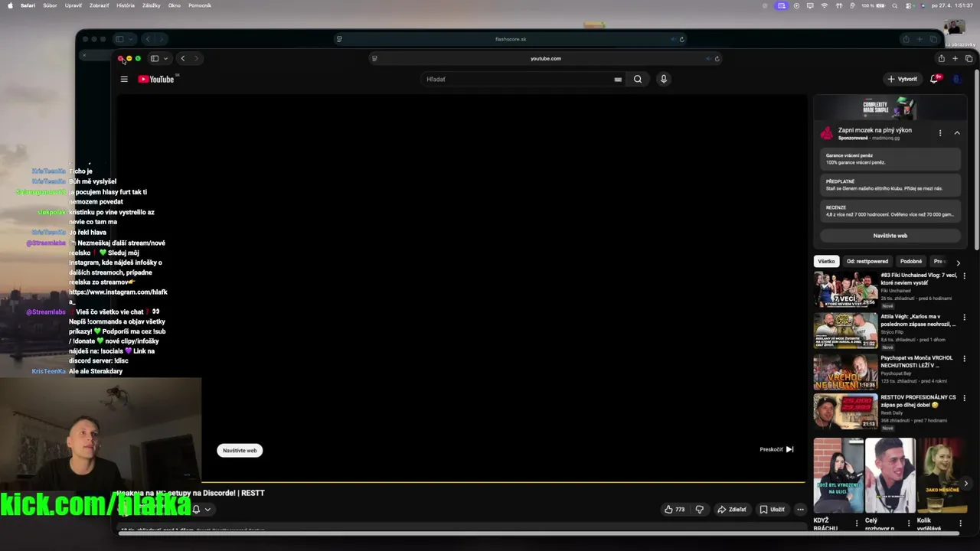Image resolution: width=980 pixels, height=551 pixels.
Task: Open the KDYŽ BRÁCHU short thumbnail
Action: coord(838,475)
